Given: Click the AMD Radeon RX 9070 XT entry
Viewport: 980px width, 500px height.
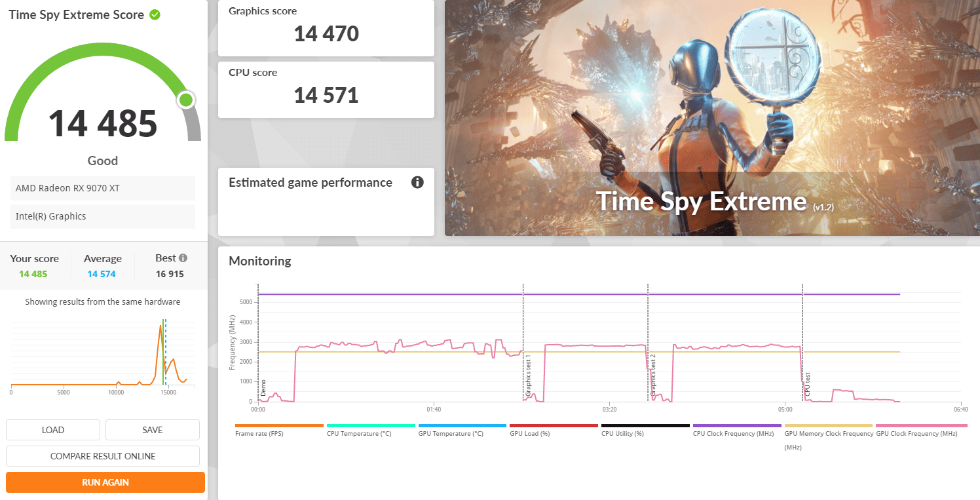Looking at the screenshot, I should tap(103, 188).
